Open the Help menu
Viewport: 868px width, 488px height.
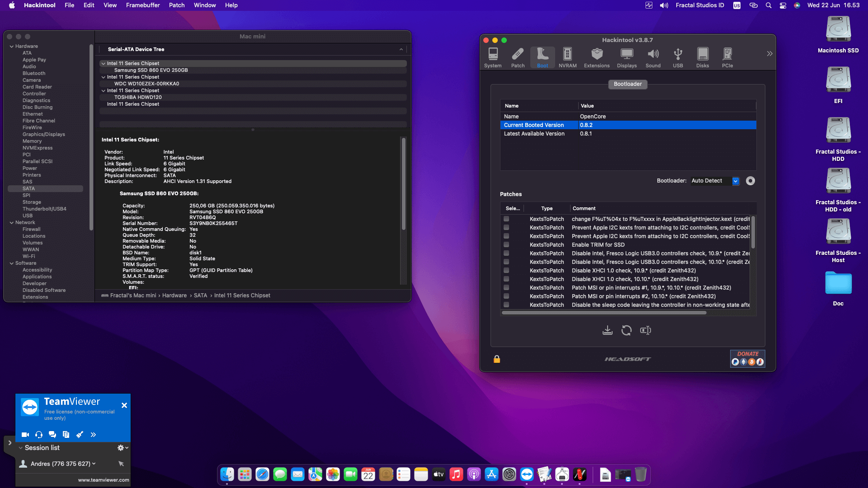tap(231, 5)
